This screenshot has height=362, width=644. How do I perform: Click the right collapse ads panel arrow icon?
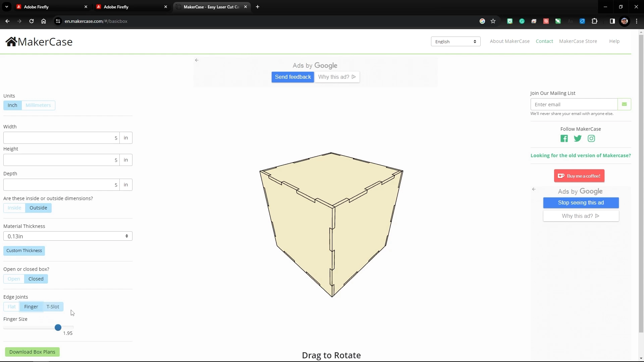[534, 189]
